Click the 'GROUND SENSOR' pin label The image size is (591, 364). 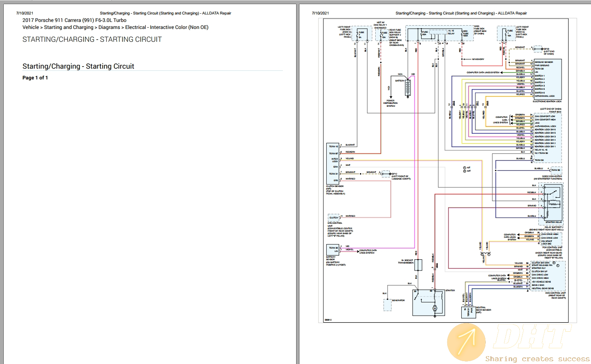point(544,62)
